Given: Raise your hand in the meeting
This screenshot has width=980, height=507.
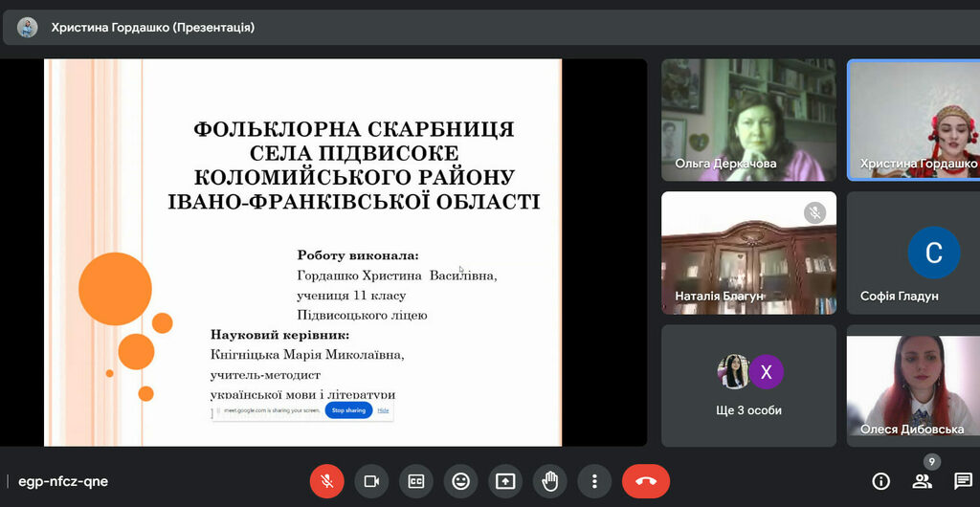Looking at the screenshot, I should pos(549,481).
